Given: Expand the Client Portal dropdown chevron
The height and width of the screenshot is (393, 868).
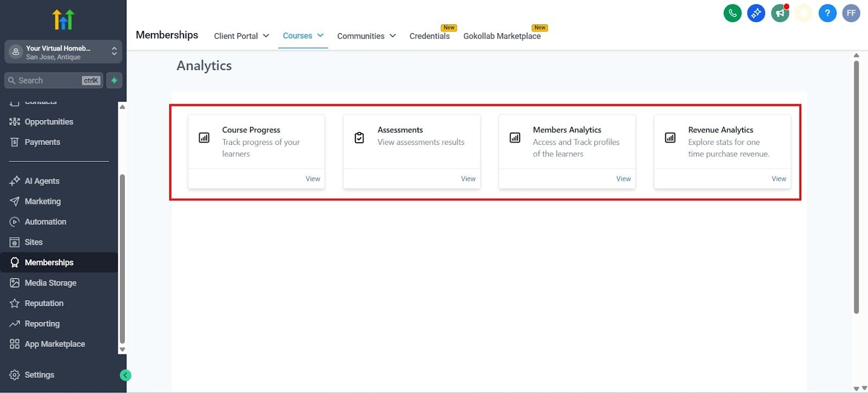Looking at the screenshot, I should click(x=266, y=36).
